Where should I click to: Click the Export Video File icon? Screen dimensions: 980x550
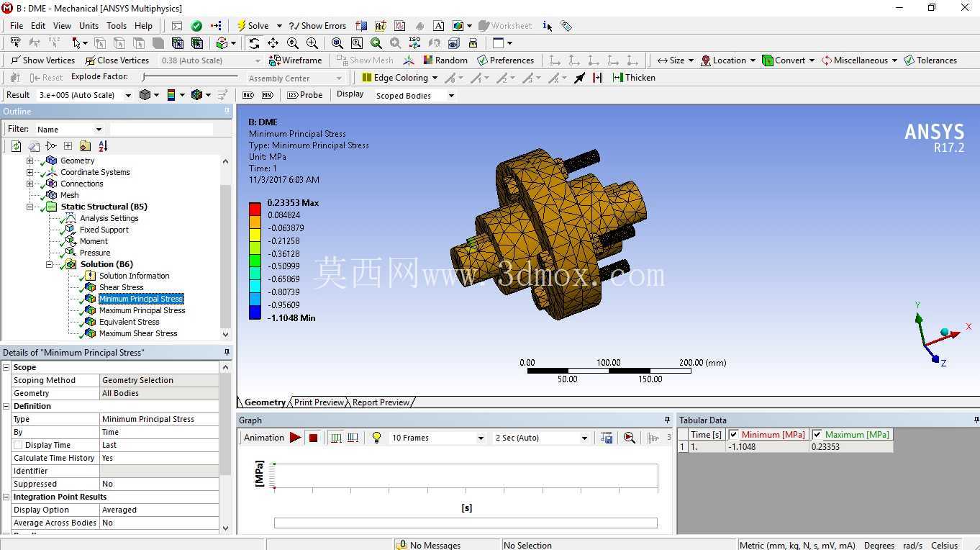607,438
